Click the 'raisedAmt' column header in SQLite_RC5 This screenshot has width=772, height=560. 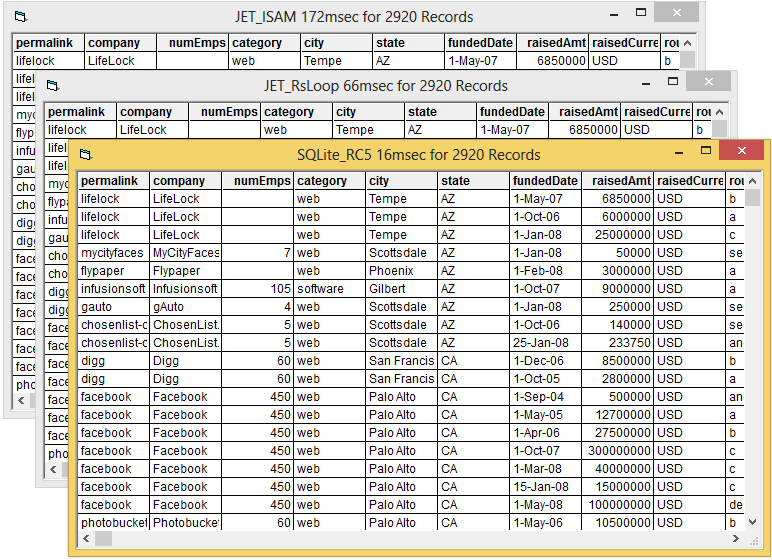617,181
